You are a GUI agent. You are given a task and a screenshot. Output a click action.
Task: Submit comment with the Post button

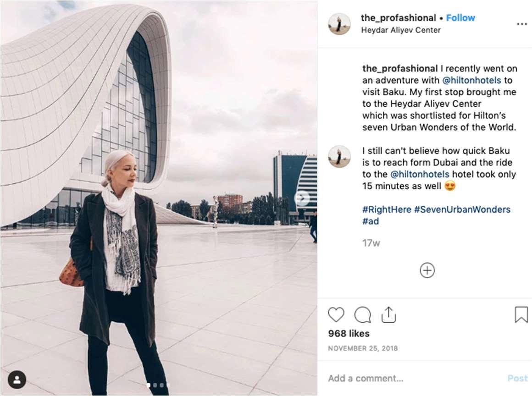pyautogui.click(x=517, y=378)
